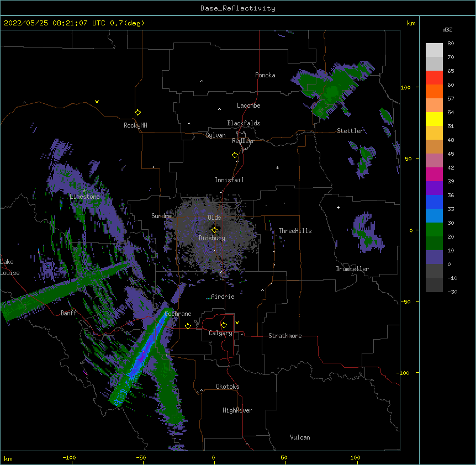Click the yellow radar site marker at Olds
This screenshot has height=465, width=476.
[214, 230]
